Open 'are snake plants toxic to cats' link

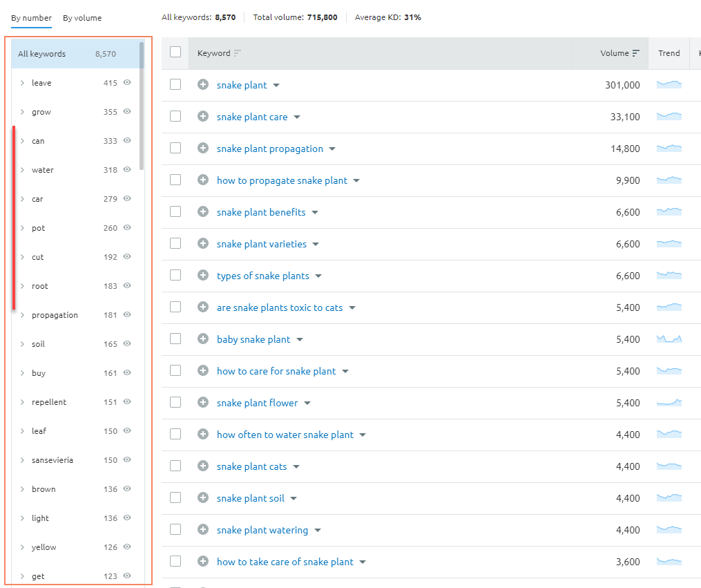280,307
